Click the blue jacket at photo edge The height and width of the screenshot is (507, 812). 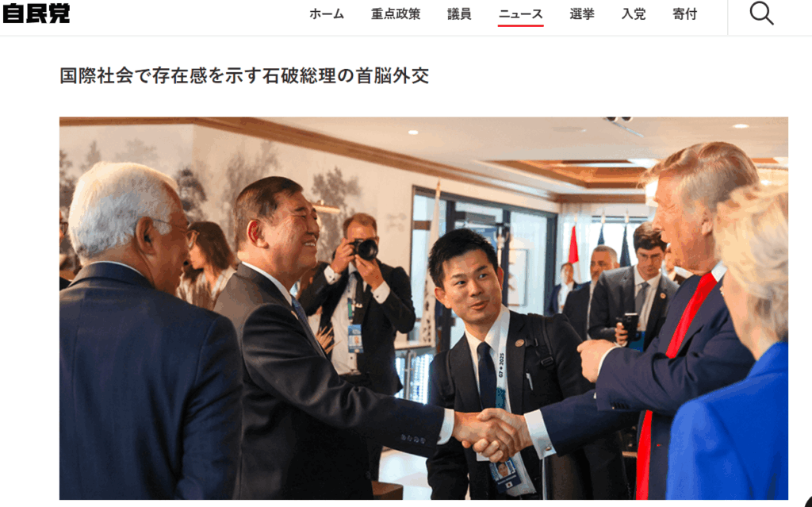coord(729,425)
